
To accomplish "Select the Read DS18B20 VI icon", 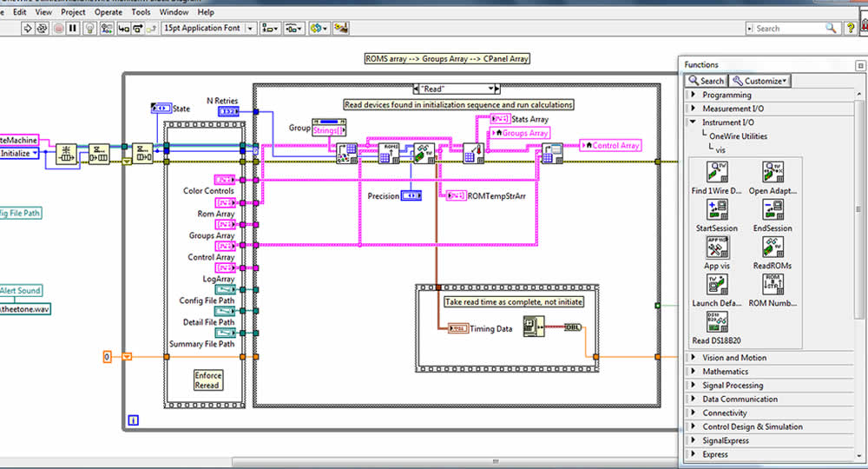I will 717,321.
